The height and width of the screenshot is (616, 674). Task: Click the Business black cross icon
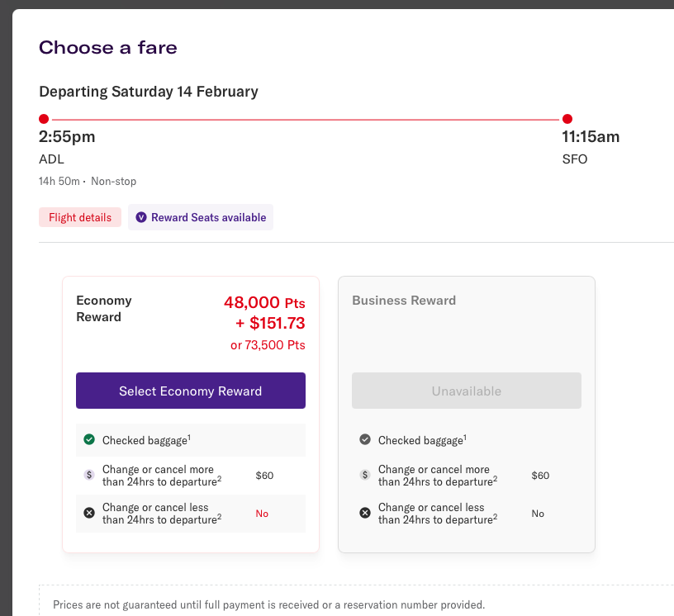tap(365, 513)
